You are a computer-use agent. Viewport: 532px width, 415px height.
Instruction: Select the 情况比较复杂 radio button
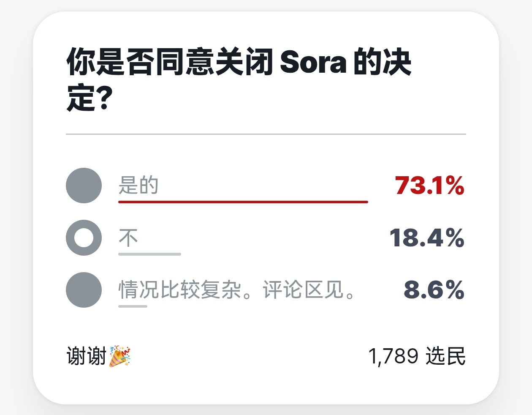(84, 290)
